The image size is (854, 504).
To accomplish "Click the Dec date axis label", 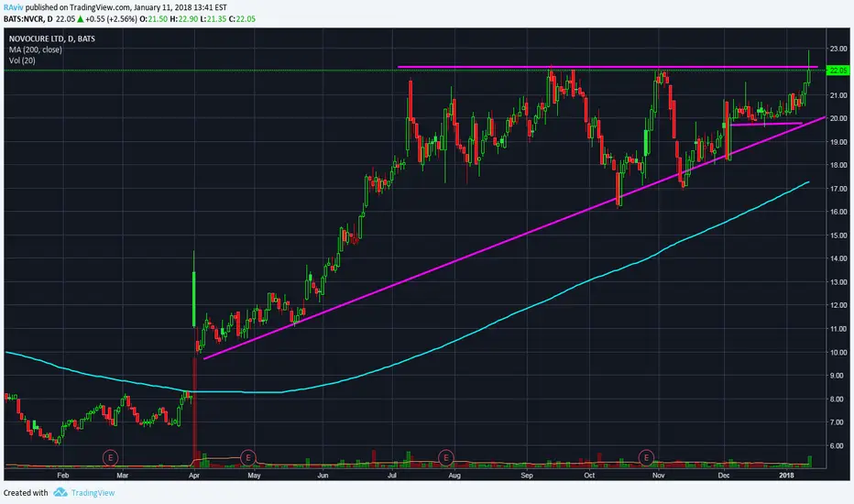I will tap(724, 475).
